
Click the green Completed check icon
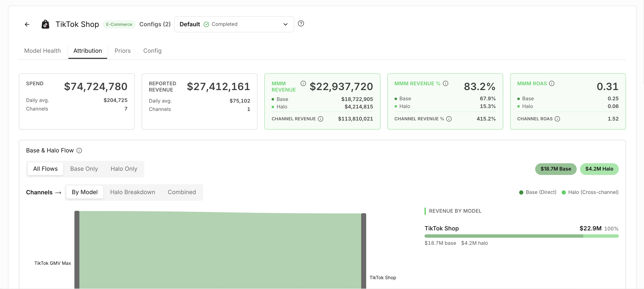(x=206, y=24)
